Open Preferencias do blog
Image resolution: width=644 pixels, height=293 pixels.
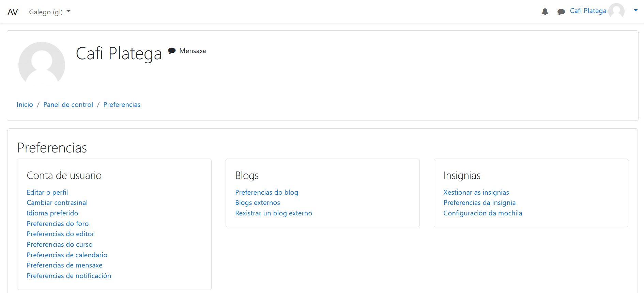[x=266, y=192]
